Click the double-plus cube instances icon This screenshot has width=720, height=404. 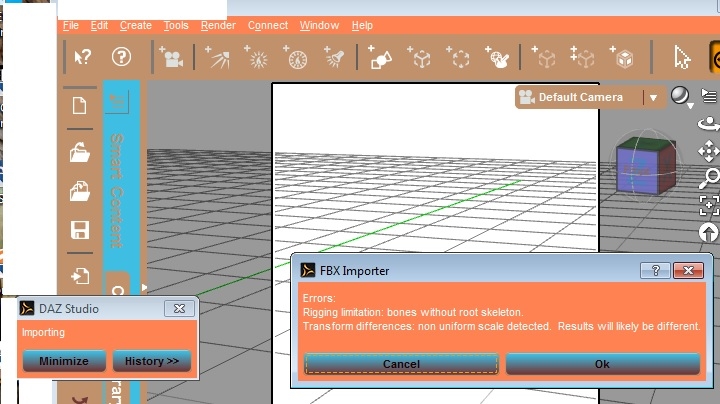(x=582, y=57)
